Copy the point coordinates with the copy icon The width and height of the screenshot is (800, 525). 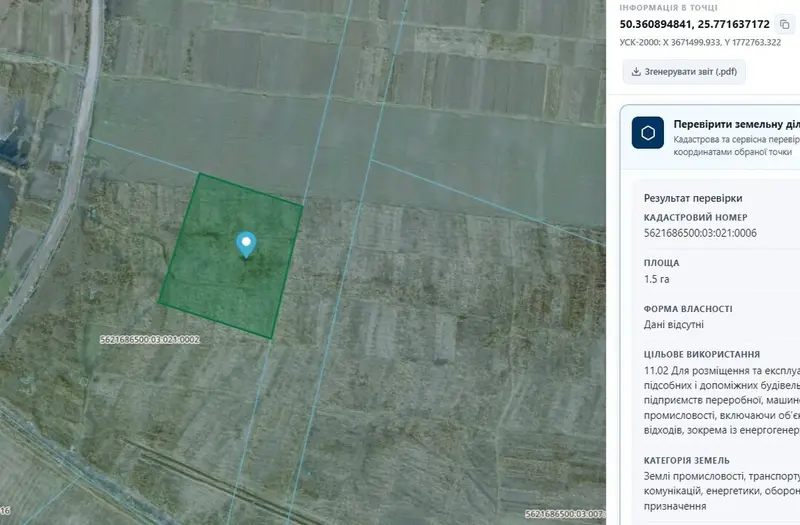[784, 24]
